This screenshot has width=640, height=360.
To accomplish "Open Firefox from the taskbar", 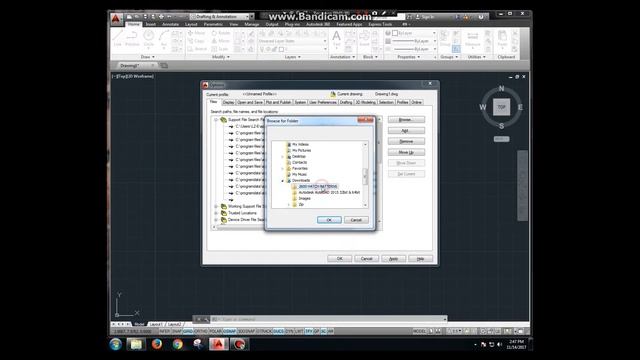I will (x=157, y=344).
